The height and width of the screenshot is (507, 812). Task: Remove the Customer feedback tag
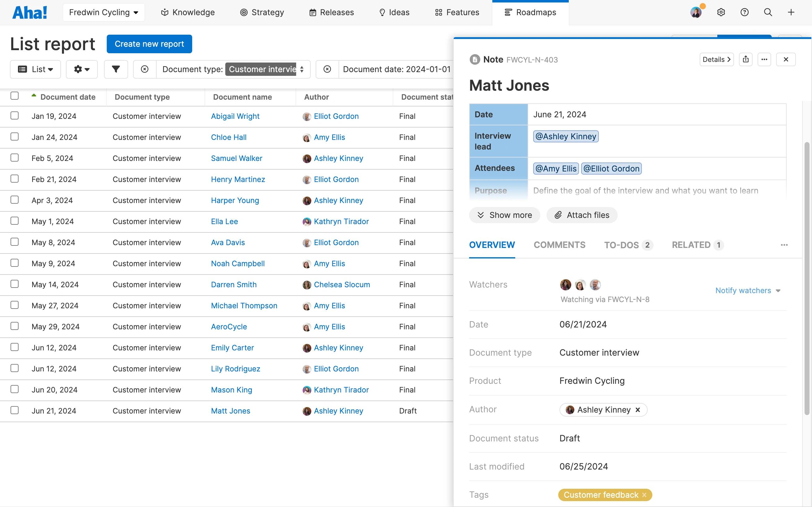pos(644,495)
